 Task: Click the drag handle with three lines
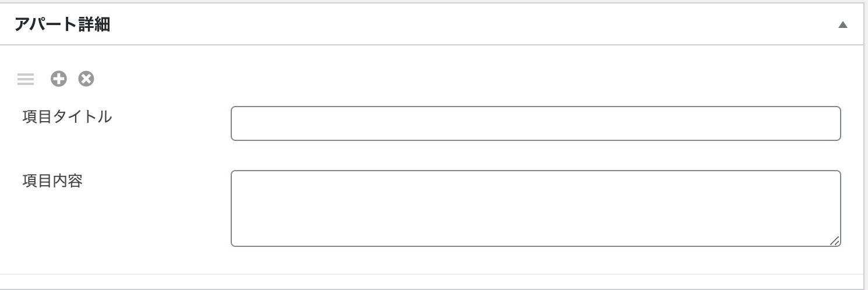[26, 79]
